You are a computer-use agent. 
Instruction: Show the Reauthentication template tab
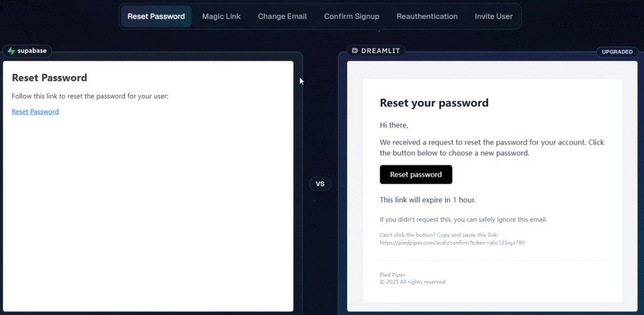point(427,16)
